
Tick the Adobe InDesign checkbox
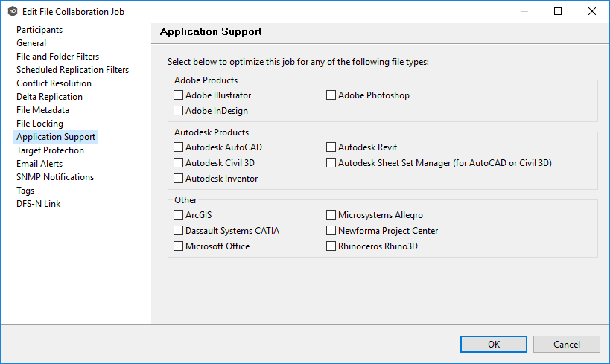179,111
